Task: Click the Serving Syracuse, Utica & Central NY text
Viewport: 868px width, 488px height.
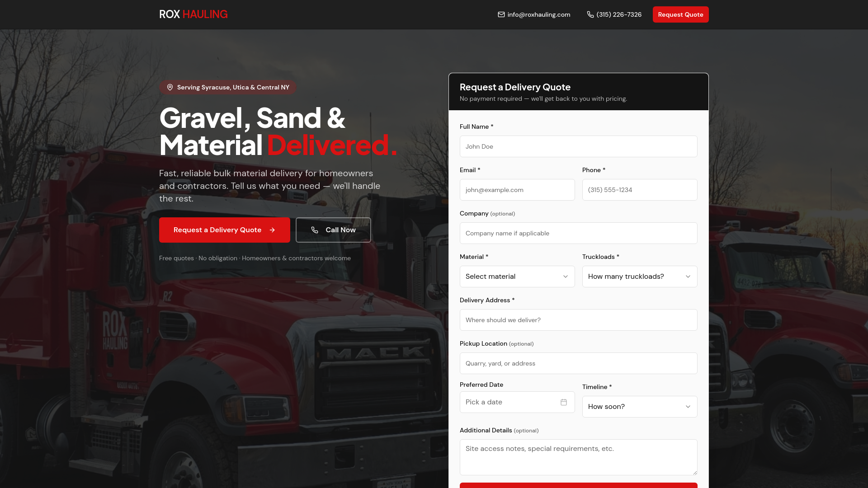Action: [233, 87]
